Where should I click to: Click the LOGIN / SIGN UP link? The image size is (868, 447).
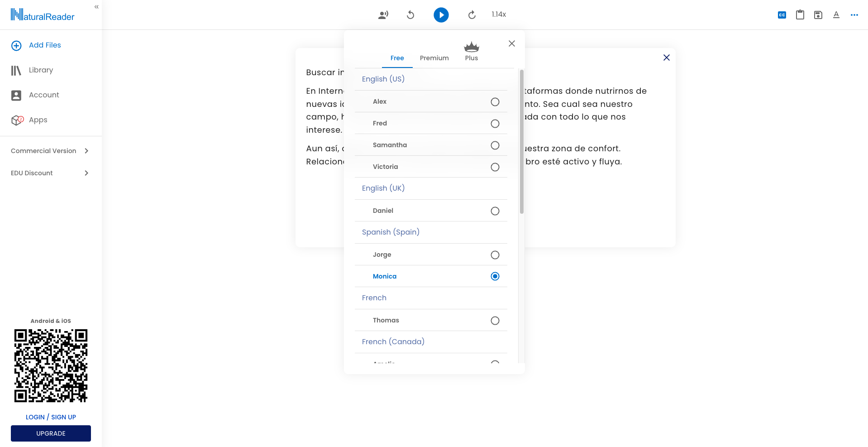51,417
